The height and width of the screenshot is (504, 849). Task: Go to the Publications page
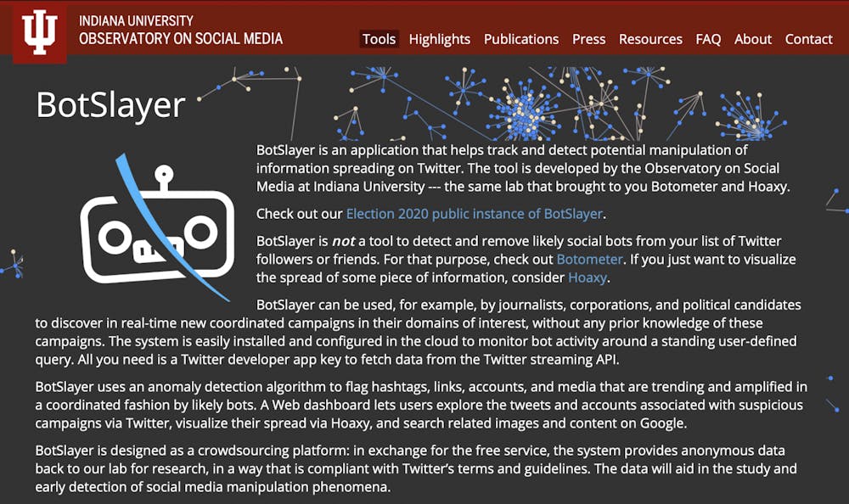tap(521, 39)
